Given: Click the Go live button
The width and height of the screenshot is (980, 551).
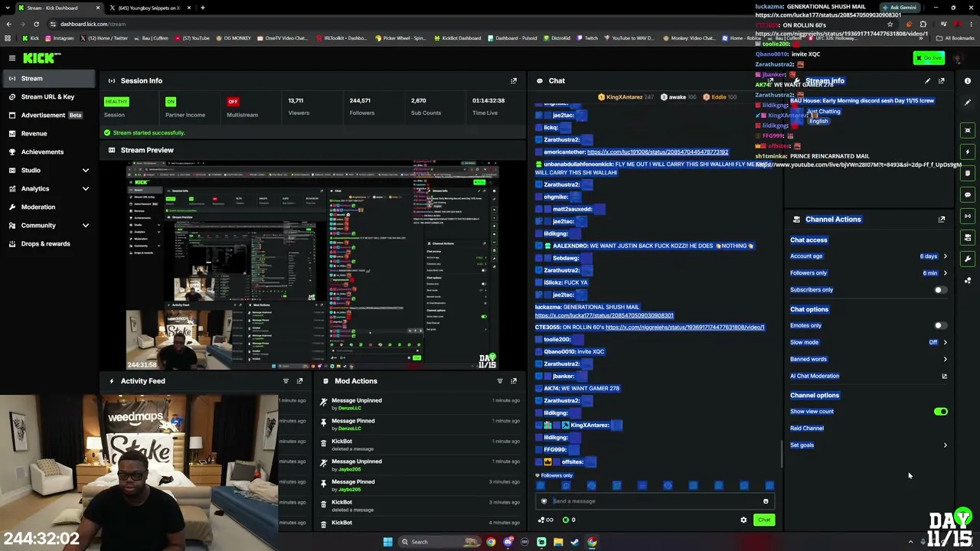Looking at the screenshot, I should (x=929, y=58).
